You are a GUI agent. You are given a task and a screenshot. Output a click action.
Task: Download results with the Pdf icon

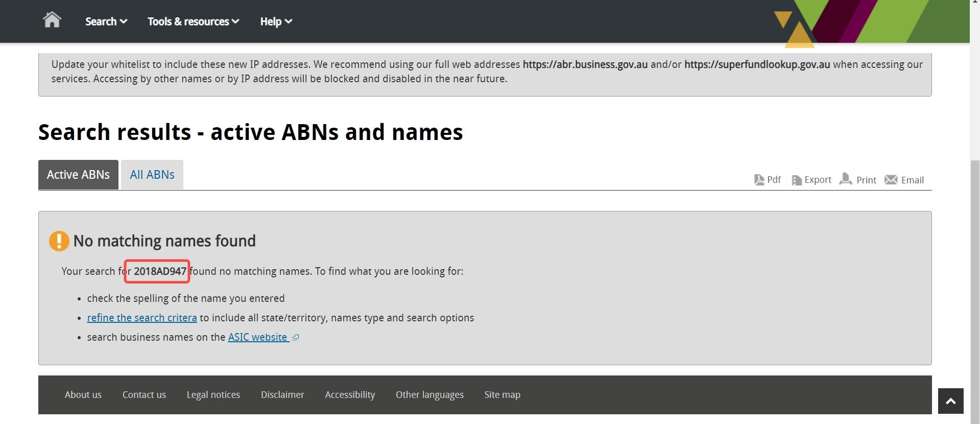(768, 180)
